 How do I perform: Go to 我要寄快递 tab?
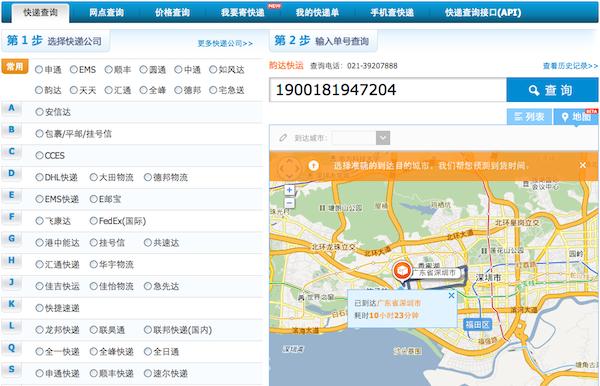[x=243, y=13]
